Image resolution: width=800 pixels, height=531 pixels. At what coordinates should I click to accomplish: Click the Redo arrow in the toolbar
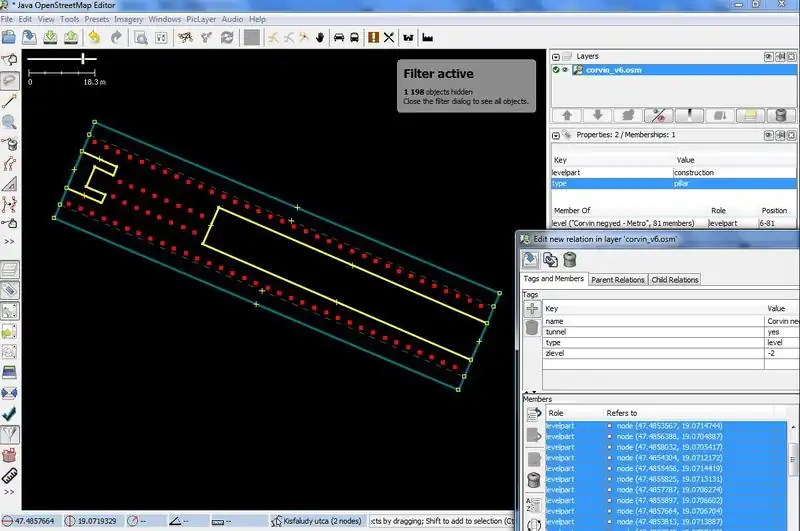[116, 38]
